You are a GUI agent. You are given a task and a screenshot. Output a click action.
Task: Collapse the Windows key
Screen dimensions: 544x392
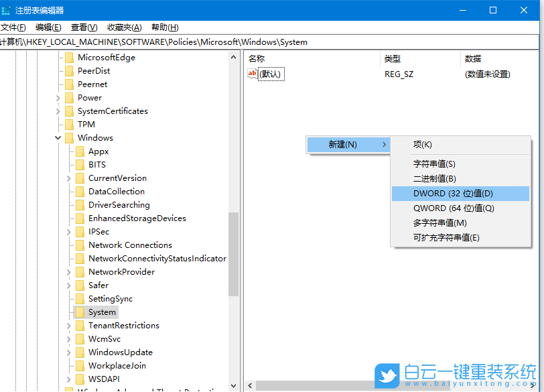point(58,137)
